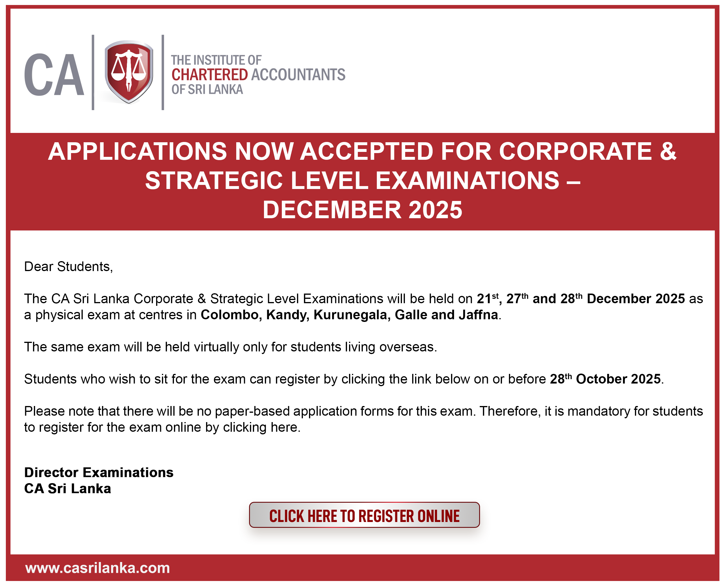Click the large grey CA letters
The image size is (725, 588).
tap(54, 74)
